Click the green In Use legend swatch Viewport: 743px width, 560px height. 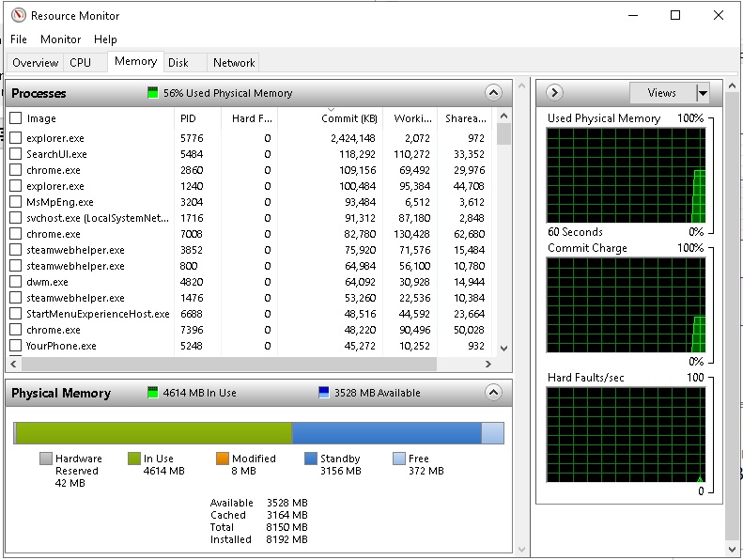pyautogui.click(x=134, y=459)
